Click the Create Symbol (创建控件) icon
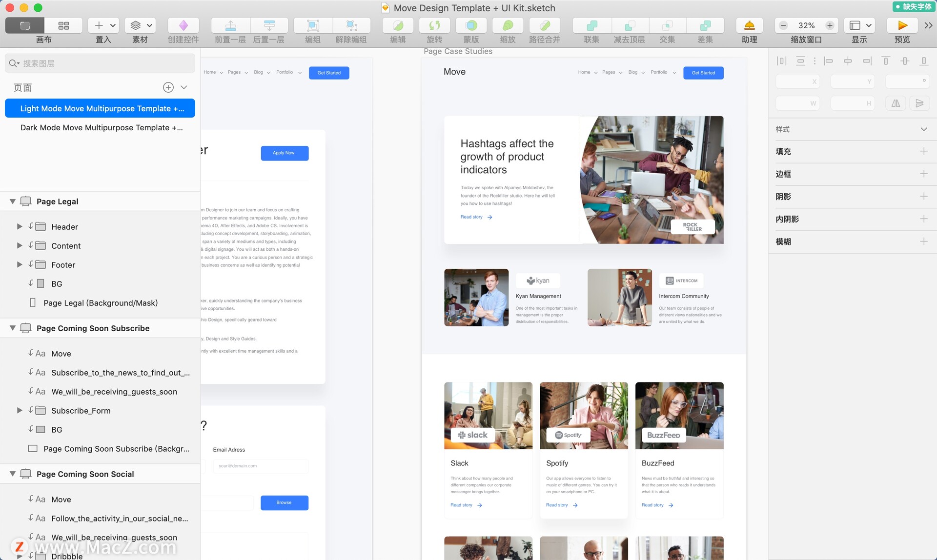This screenshot has height=560, width=937. pyautogui.click(x=183, y=25)
